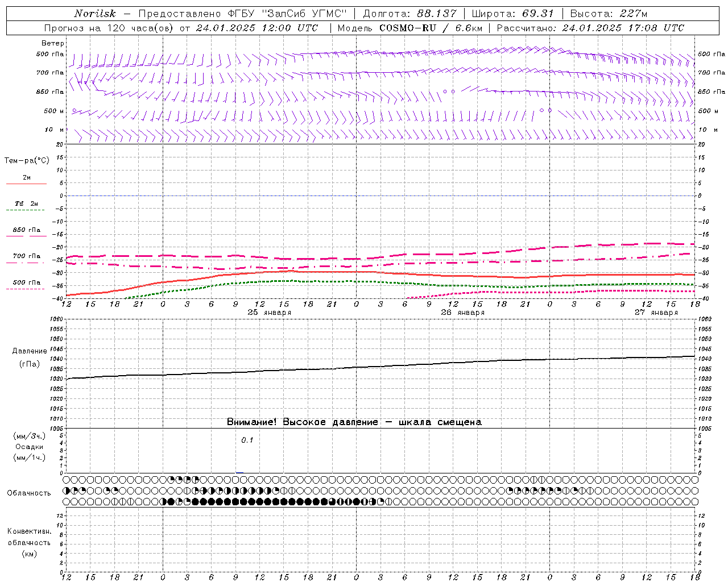
Task: Click the 500 гПа temperature legend dotted line sample
Action: (x=26, y=289)
